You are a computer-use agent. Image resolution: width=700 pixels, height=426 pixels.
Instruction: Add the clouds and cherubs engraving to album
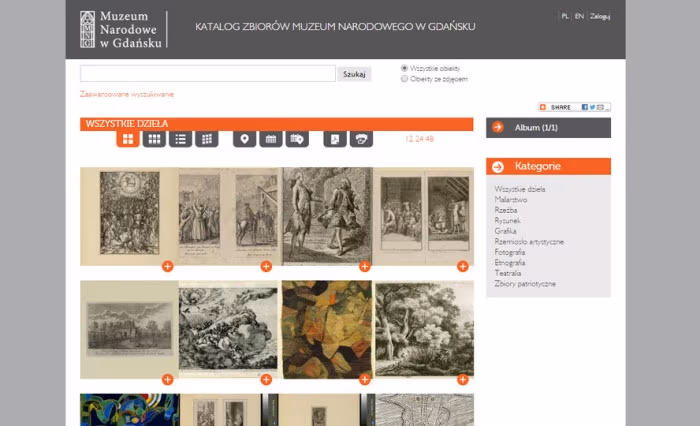266,380
